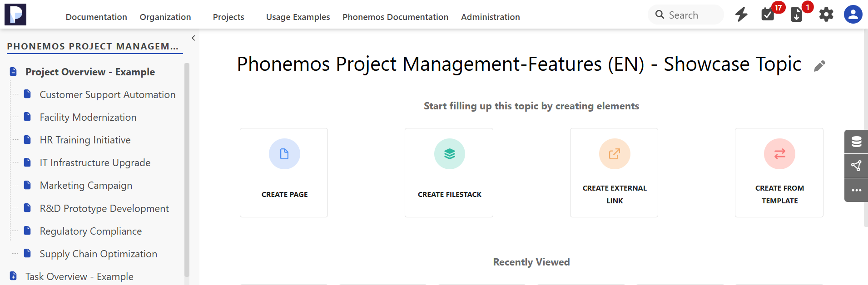Open the lightning bolt quick actions icon
868x285 pixels.
[741, 15]
